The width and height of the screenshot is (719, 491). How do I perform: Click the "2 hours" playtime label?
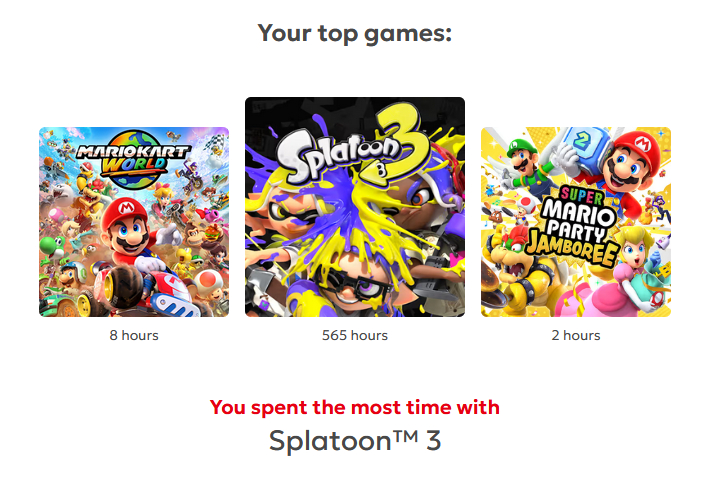tap(576, 336)
